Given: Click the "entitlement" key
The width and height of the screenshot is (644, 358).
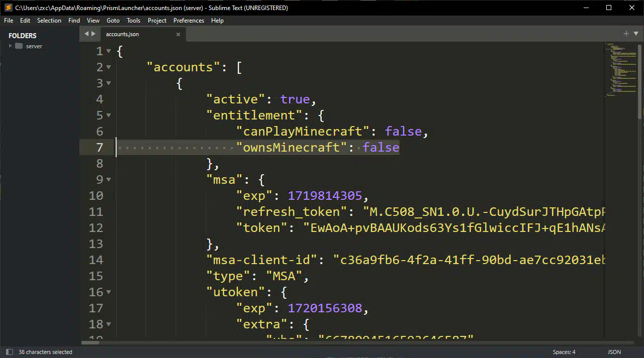Looking at the screenshot, I should [254, 115].
